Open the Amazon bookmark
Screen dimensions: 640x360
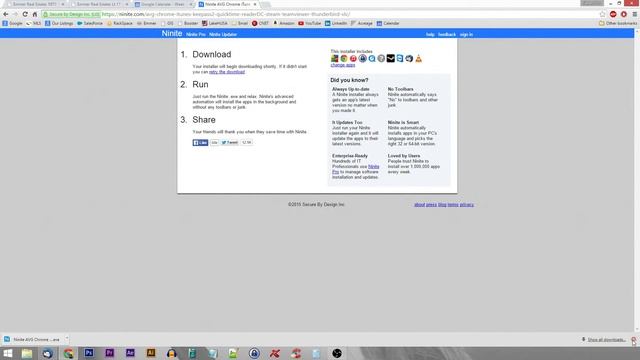283,23
